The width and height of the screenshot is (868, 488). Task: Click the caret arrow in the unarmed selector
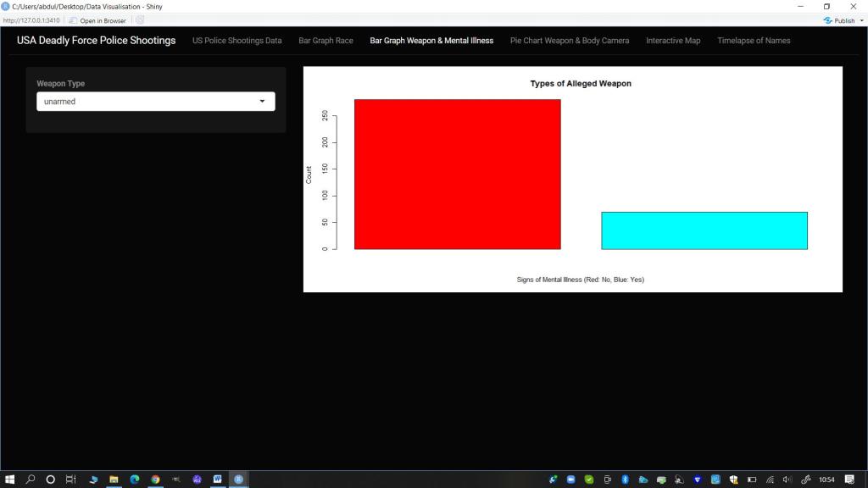(x=262, y=102)
